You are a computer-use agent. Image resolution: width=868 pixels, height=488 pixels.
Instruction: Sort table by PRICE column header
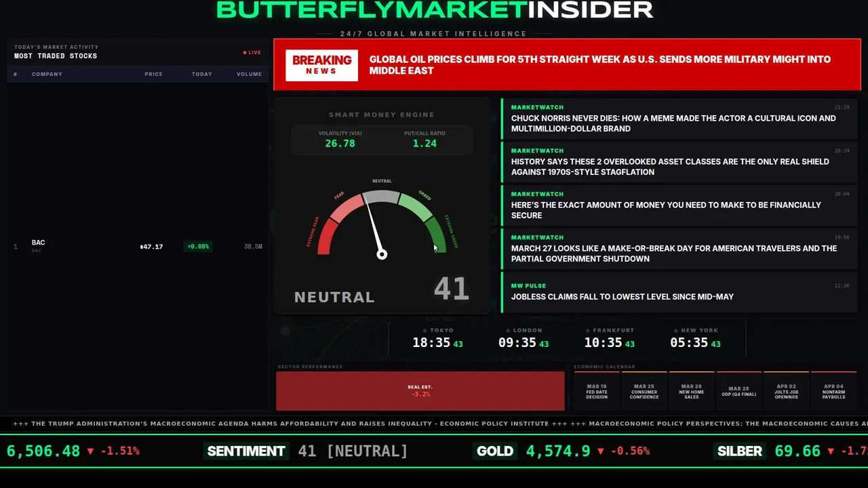153,74
